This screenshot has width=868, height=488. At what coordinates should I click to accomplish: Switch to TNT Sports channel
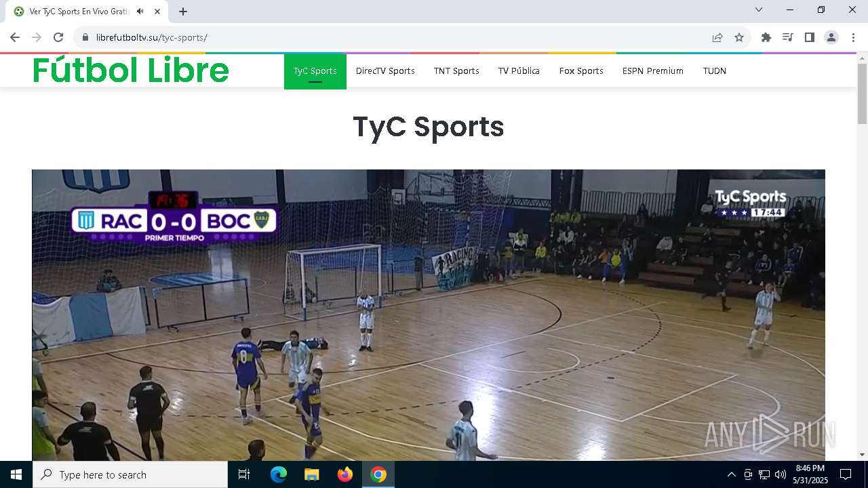[456, 71]
